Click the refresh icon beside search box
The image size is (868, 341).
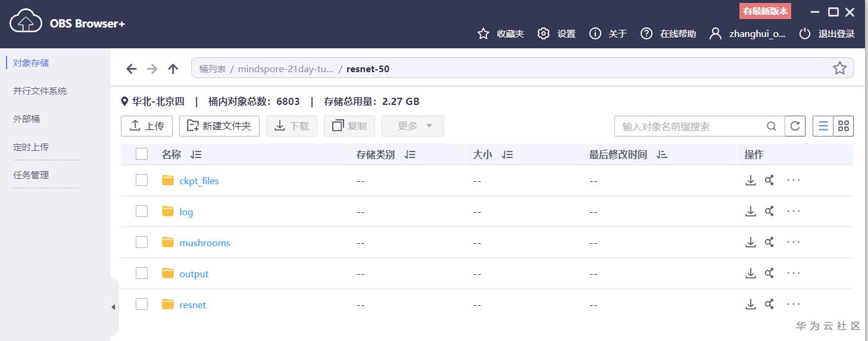[x=795, y=126]
